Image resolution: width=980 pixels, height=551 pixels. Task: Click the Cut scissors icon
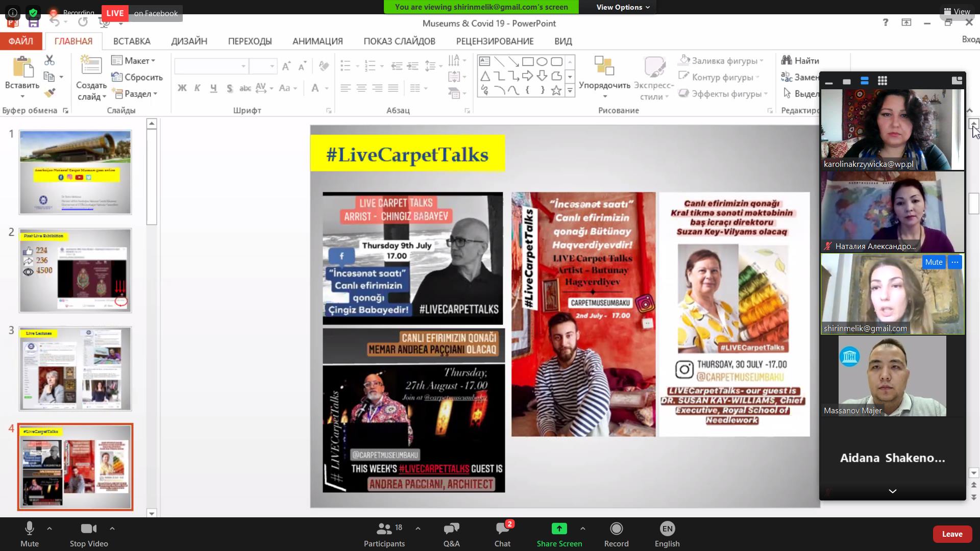49,60
